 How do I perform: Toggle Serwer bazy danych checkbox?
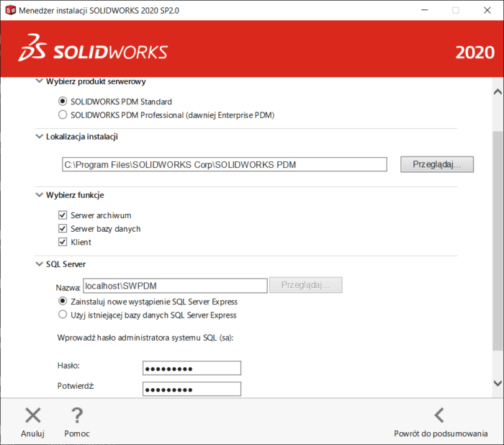(63, 228)
